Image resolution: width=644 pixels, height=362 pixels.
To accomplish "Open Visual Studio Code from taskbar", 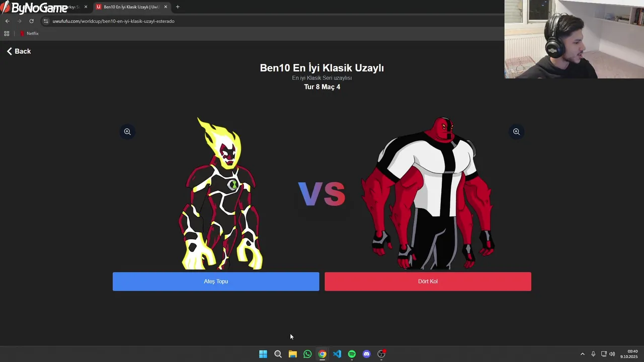I will (x=337, y=354).
